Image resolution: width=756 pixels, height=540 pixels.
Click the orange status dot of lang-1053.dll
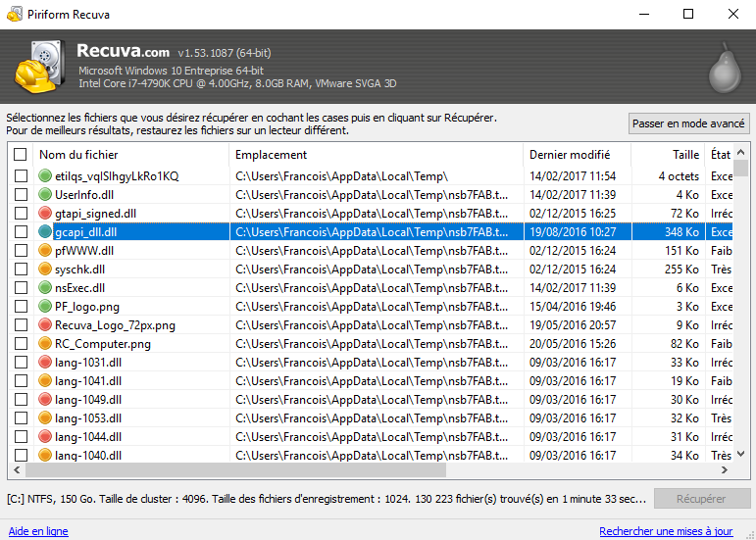[45, 418]
